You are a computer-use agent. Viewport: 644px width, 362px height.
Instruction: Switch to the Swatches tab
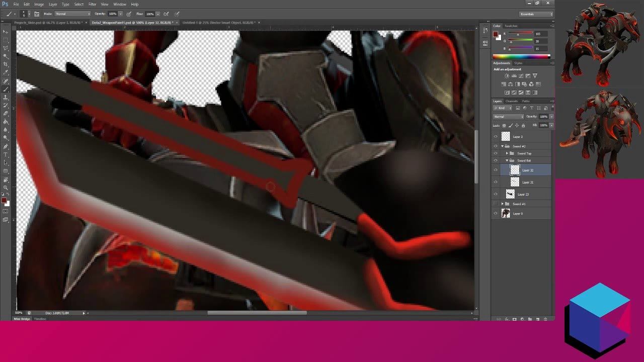point(511,26)
